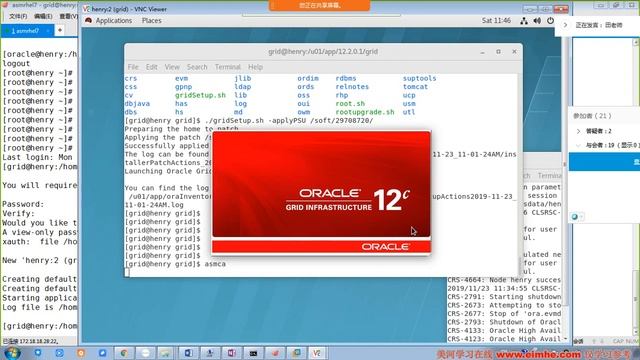Click 'ldap' in the directory listing
The height and width of the screenshot is (360, 640).
pyautogui.click(x=242, y=87)
